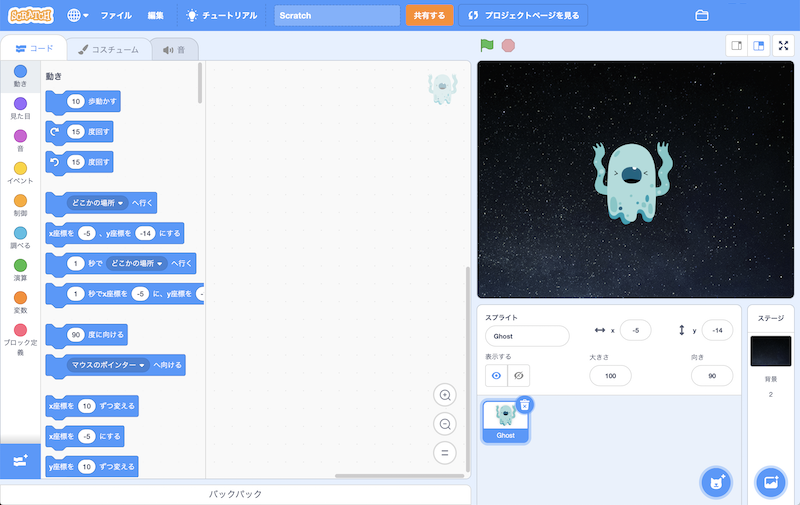
Task: Click the 1 秒でx座標を glide block
Action: point(124,294)
